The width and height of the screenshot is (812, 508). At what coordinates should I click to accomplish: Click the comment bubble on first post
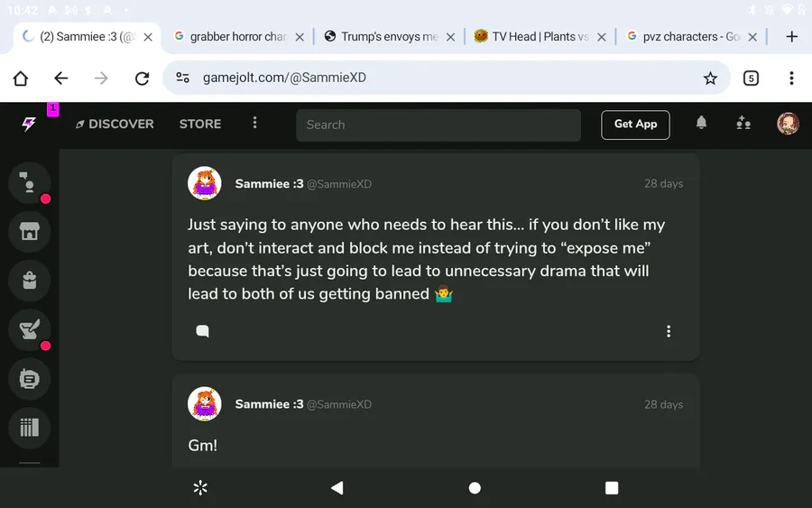click(x=203, y=331)
